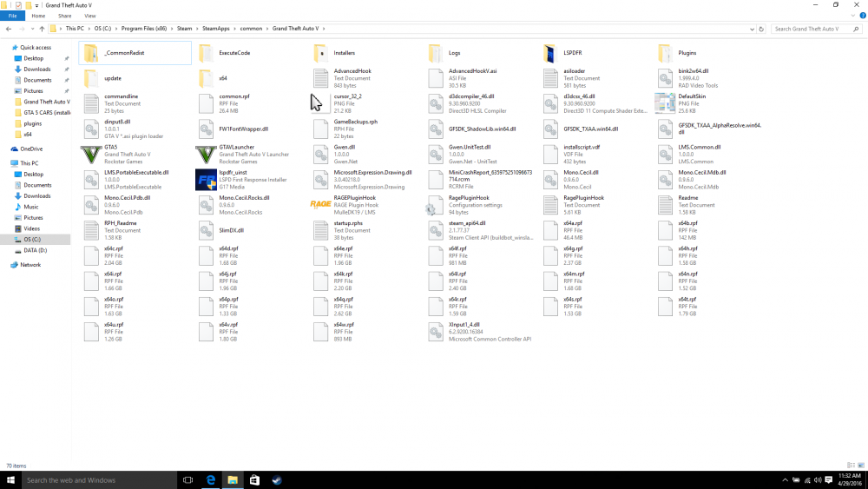Switch to large icons view in status bar

(x=861, y=466)
